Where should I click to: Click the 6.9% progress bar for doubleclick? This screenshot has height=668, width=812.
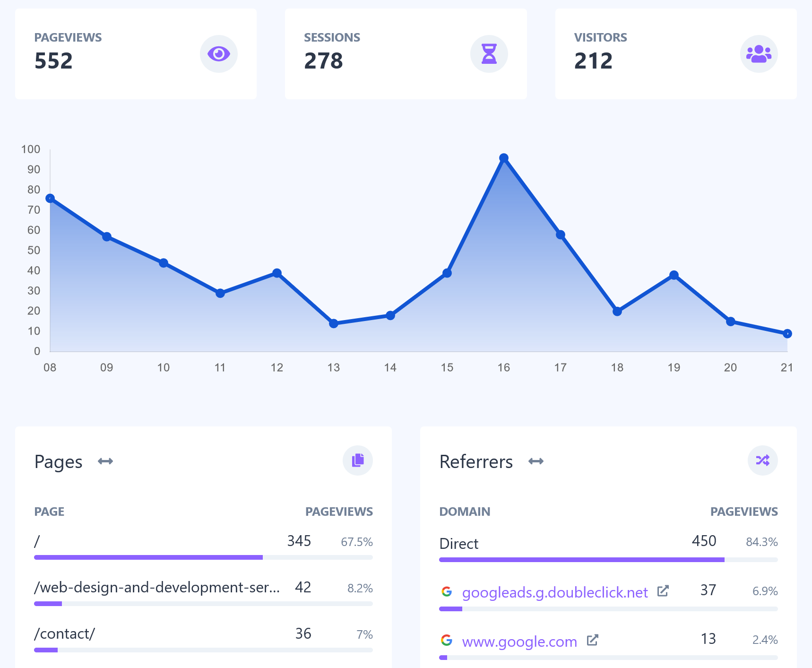coord(608,609)
